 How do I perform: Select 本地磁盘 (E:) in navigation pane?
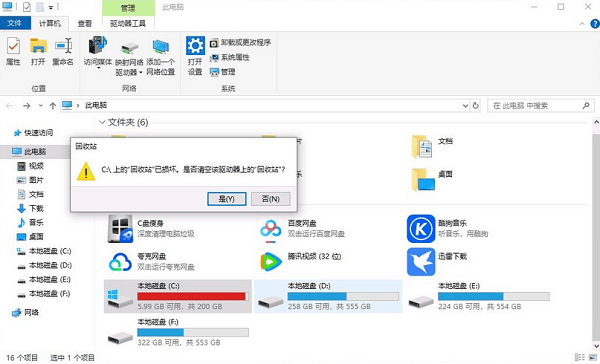50,279
